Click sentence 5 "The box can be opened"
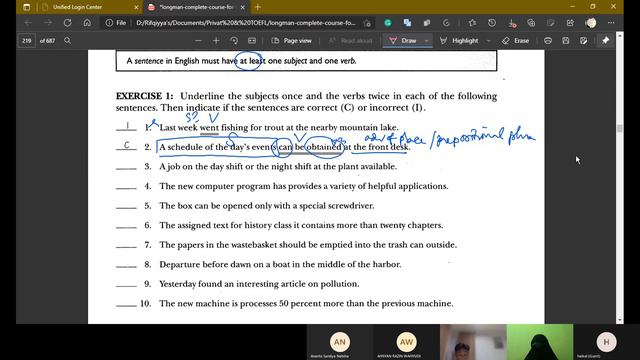This screenshot has width=640, height=360. click(267, 206)
